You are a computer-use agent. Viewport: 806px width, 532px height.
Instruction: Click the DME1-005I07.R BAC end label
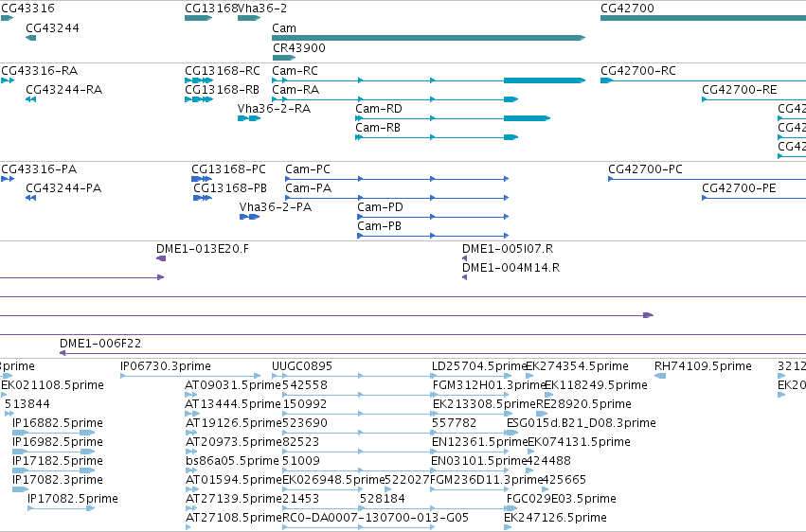point(508,249)
